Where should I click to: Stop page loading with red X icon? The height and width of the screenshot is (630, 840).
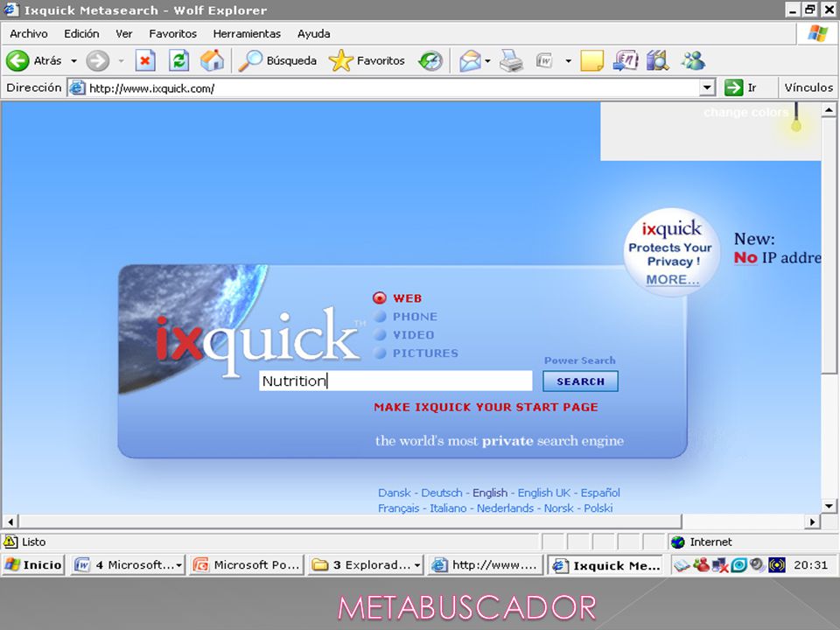click(x=144, y=60)
